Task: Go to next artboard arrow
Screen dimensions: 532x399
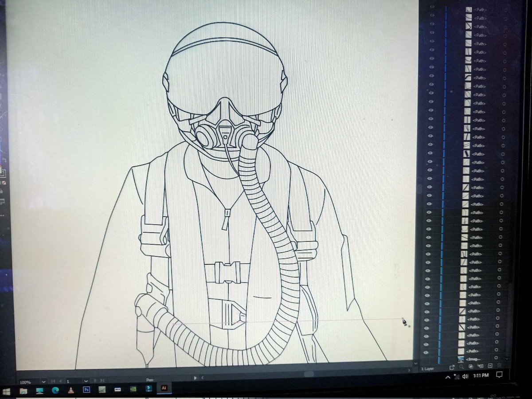Action: tap(95, 380)
